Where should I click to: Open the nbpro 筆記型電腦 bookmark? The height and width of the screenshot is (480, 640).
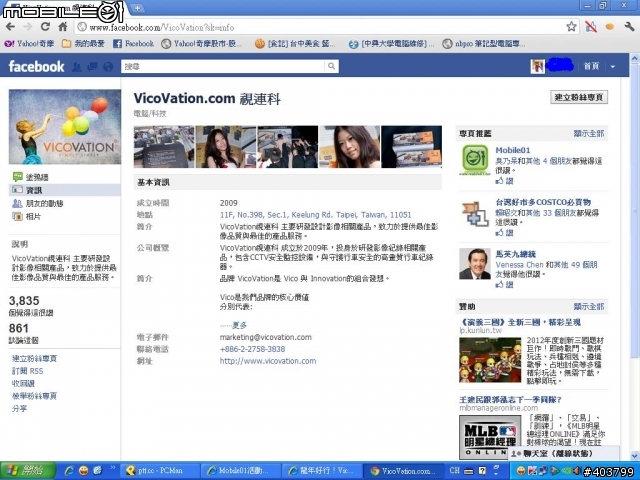click(x=484, y=43)
